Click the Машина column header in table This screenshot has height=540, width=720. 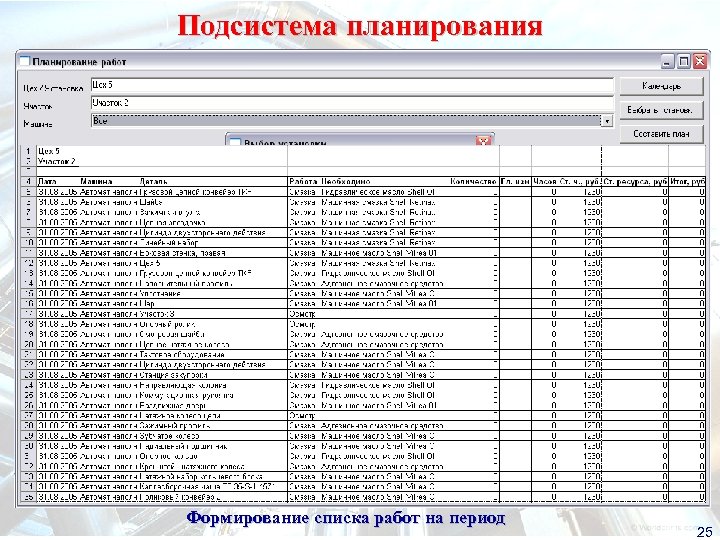pyautogui.click(x=96, y=182)
